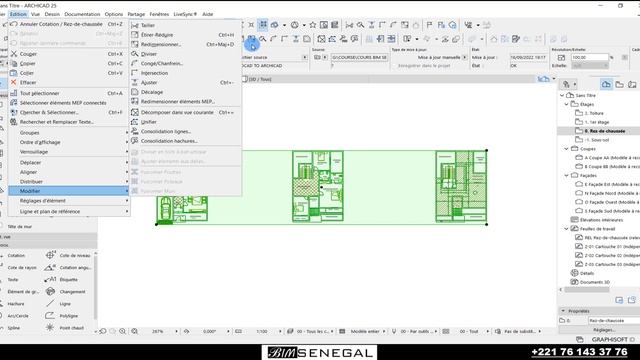Screen dimensions: 640x360
Task: Click the Arc/Cercle label in toolbox
Action: [x=18, y=316]
